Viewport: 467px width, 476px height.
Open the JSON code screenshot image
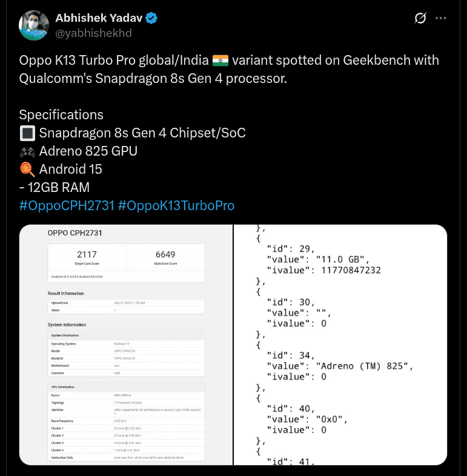(x=340, y=345)
